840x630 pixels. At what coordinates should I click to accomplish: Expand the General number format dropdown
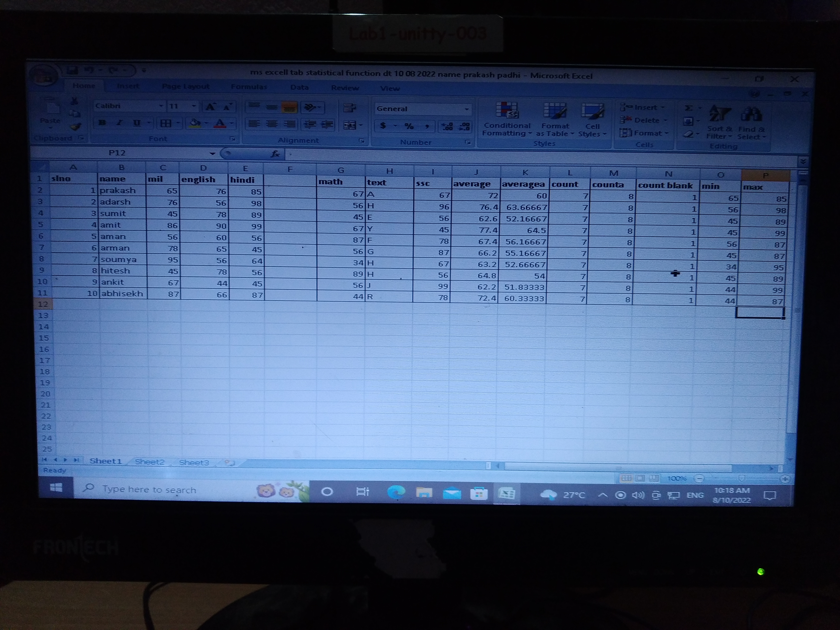[x=466, y=109]
